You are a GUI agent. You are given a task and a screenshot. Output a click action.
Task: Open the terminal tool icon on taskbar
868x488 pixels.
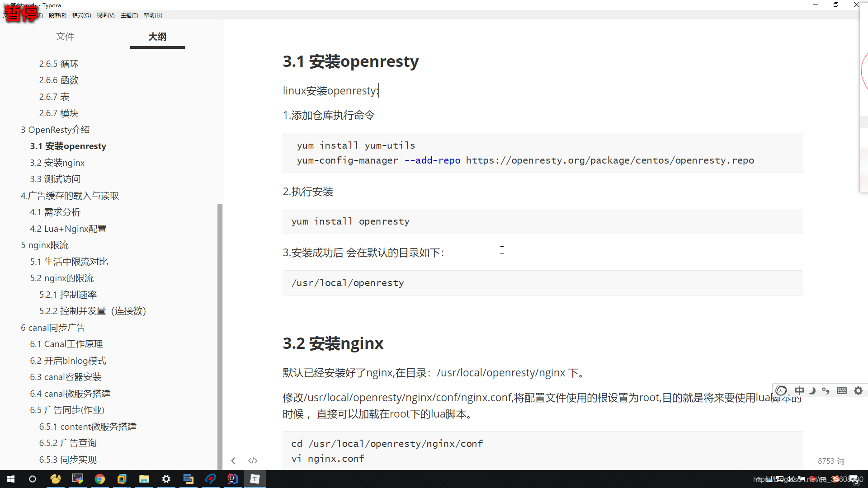tap(78, 479)
